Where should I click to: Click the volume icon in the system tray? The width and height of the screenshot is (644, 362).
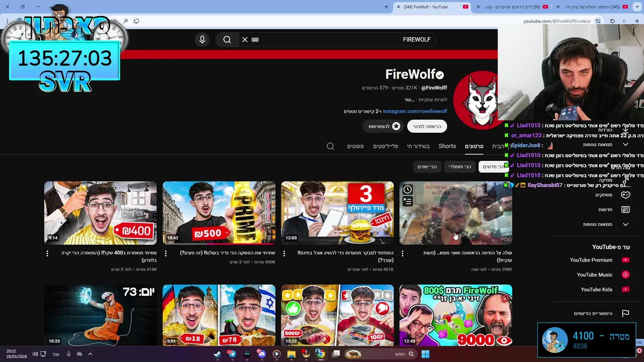click(35, 354)
